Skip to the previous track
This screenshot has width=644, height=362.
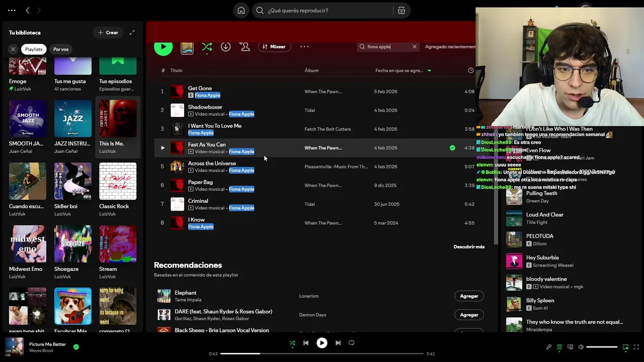point(306,343)
